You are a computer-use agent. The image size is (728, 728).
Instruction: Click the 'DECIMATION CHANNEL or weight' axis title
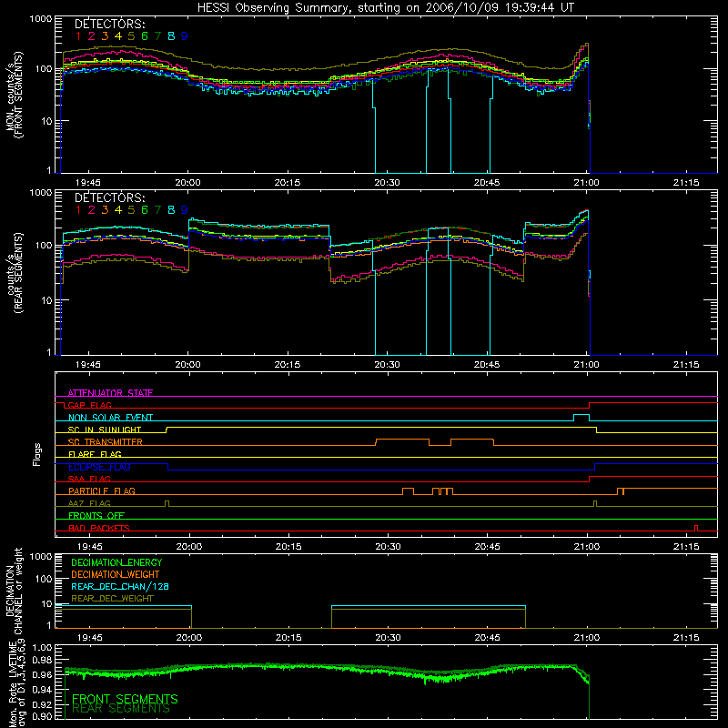pyautogui.click(x=14, y=591)
